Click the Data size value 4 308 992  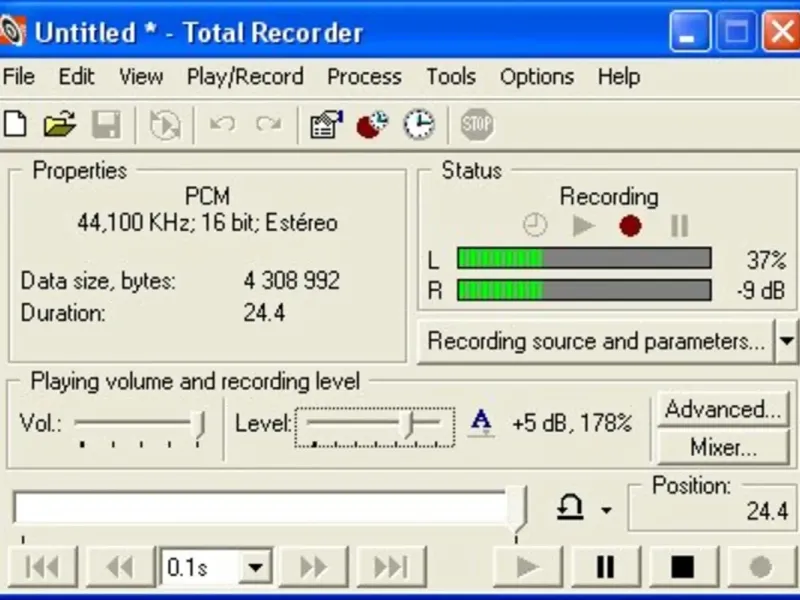pyautogui.click(x=291, y=281)
